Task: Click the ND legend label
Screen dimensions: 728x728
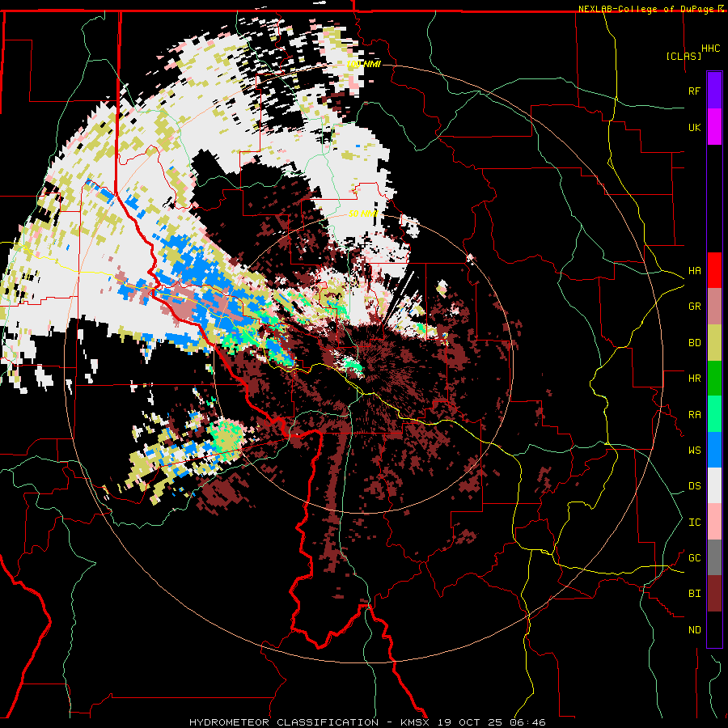Action: (694, 629)
